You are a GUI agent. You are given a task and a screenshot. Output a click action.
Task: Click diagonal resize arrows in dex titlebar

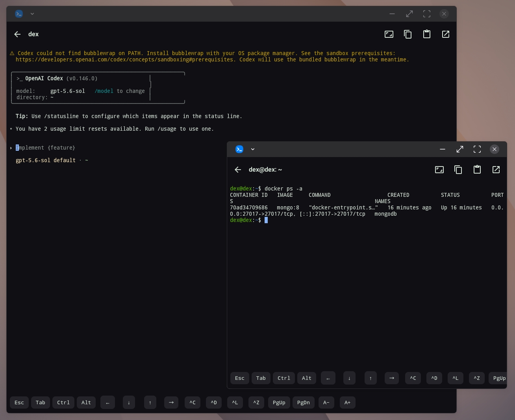click(409, 14)
